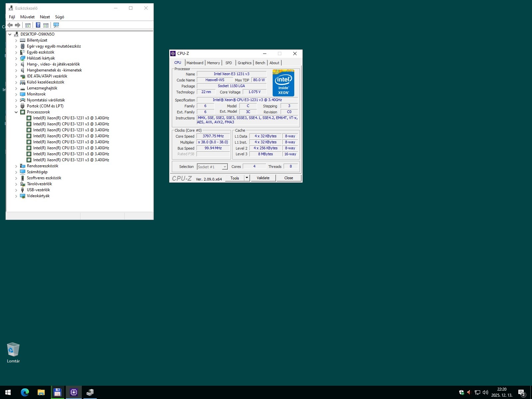532x399 pixels.
Task: Expand the Lemezmeghajtók category
Action: (16, 88)
